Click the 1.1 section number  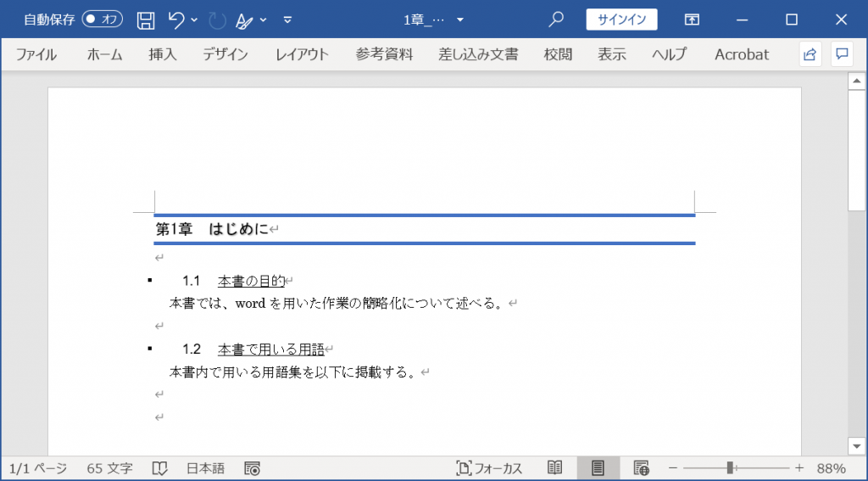click(x=192, y=281)
